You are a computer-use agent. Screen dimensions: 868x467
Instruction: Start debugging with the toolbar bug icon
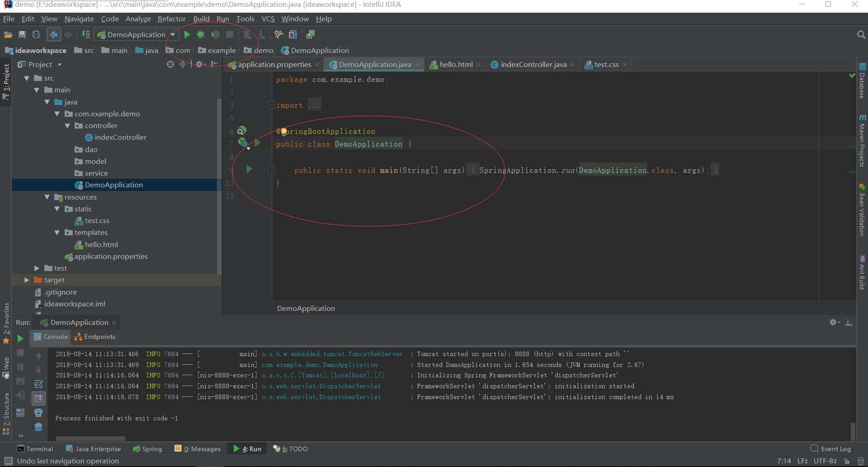point(201,34)
